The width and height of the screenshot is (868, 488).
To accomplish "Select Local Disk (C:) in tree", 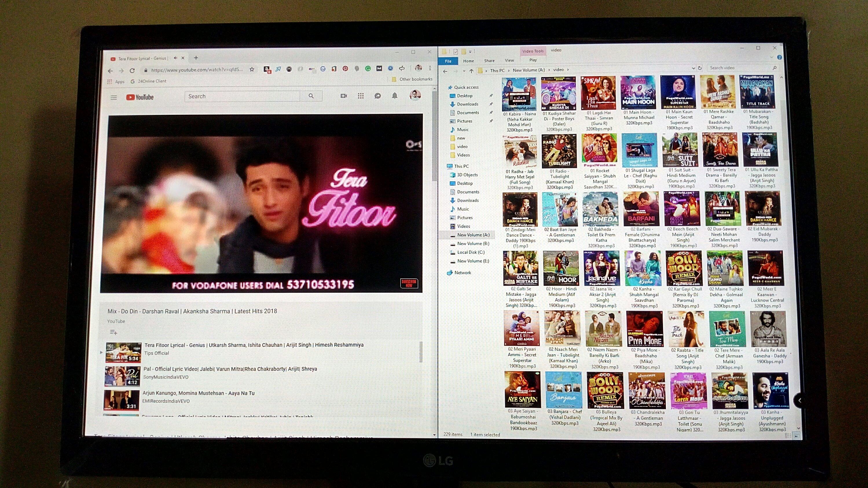I will 467,252.
